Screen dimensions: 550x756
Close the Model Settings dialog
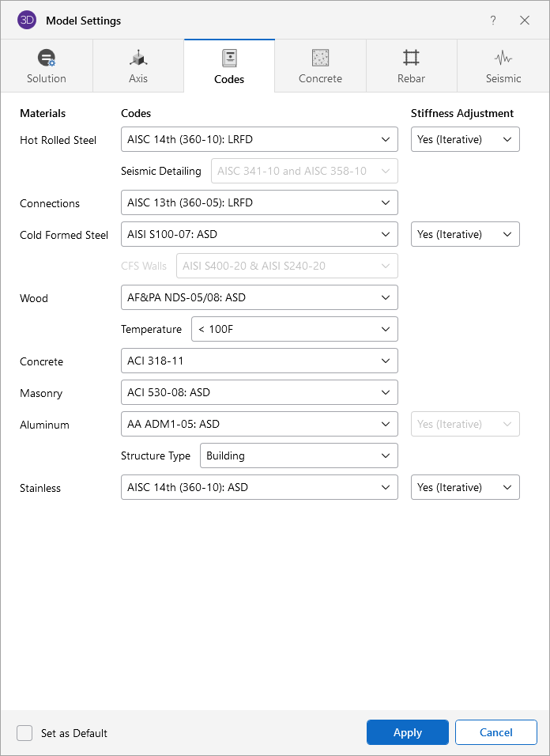[525, 21]
